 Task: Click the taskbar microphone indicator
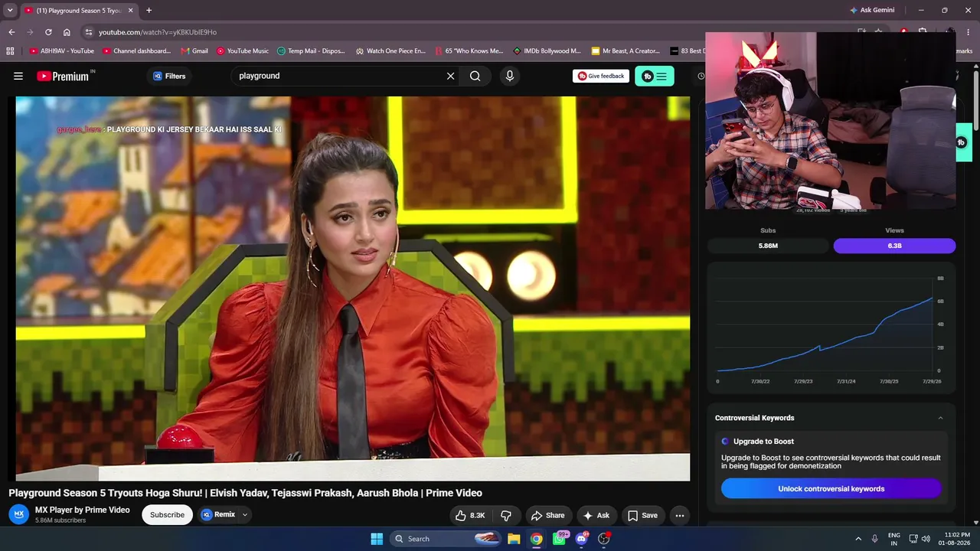coord(875,539)
